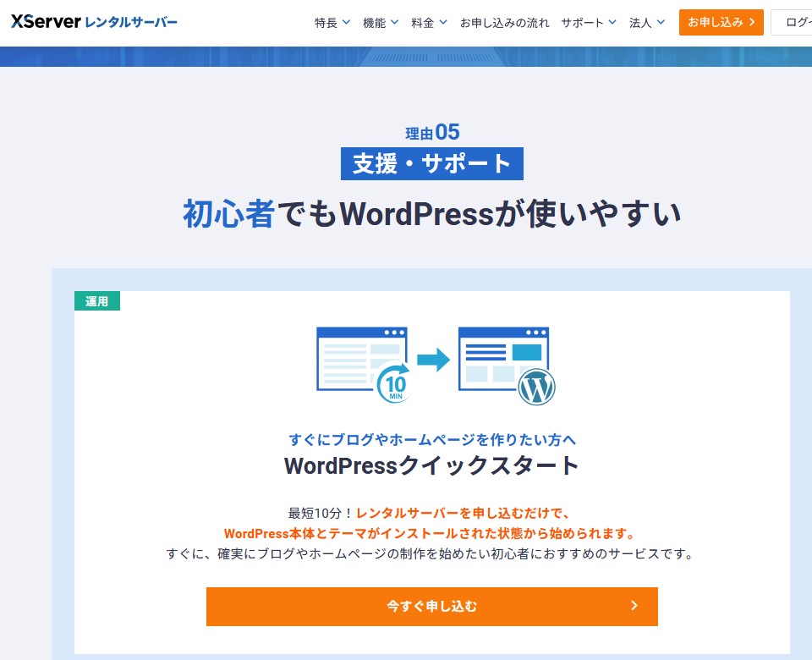Screen dimensions: 812x660
Task: Go to お申し込みの流れ link
Action: 504,23
